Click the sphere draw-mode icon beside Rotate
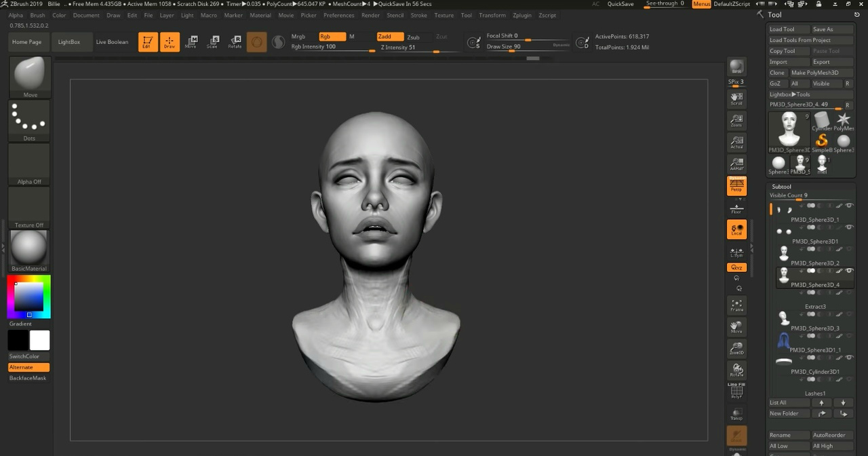 [x=256, y=42]
